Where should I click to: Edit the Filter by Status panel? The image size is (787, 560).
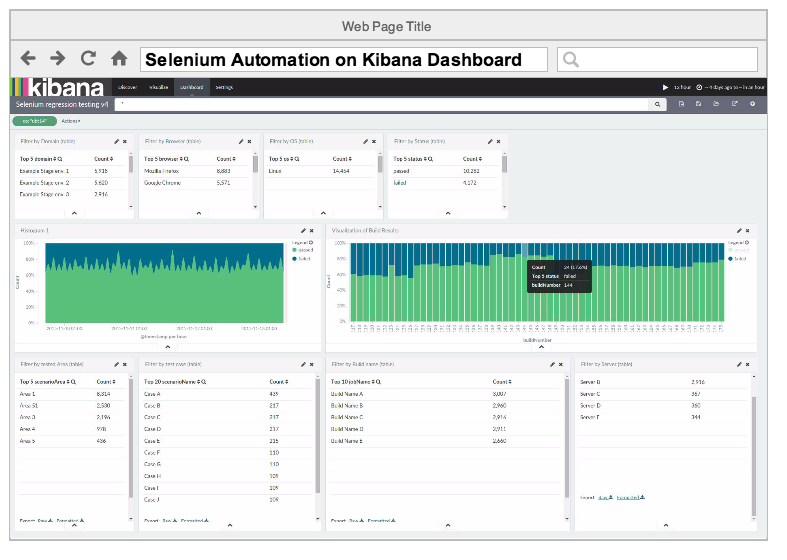(x=490, y=142)
